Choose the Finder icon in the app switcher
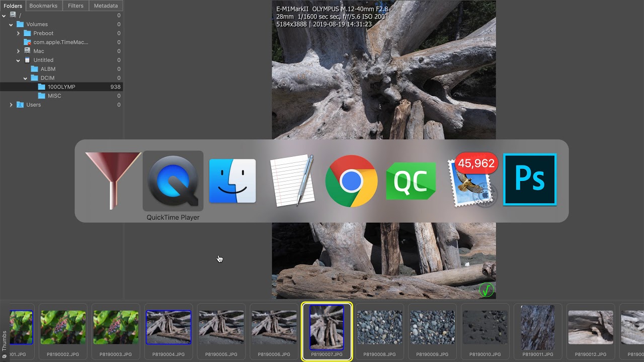This screenshot has height=362, width=644. click(232, 181)
